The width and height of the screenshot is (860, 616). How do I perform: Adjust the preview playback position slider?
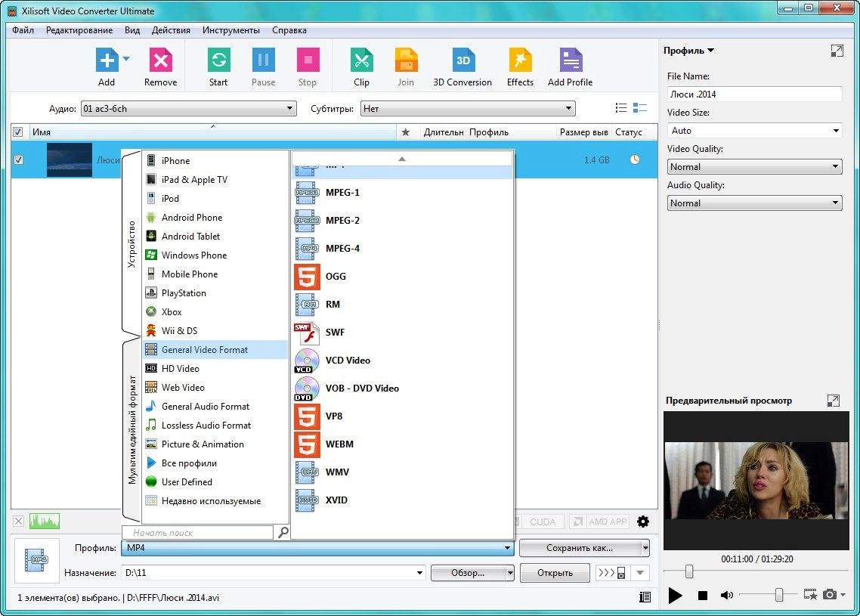(689, 571)
